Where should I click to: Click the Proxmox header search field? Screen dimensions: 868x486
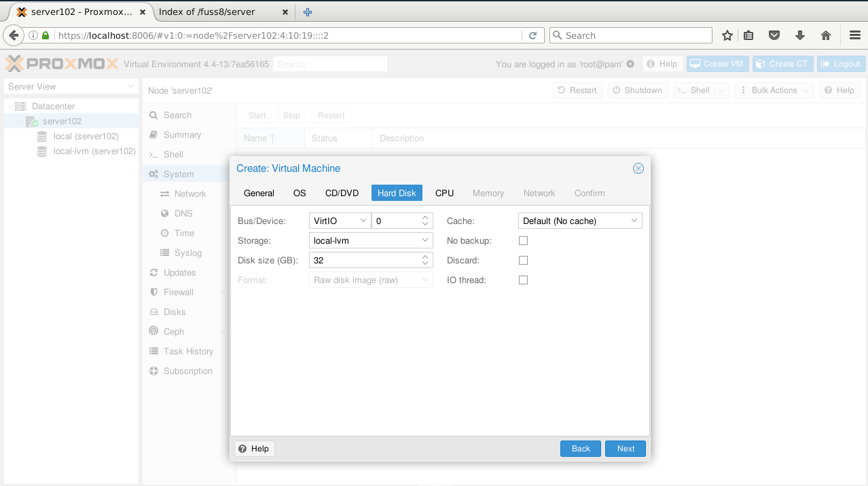tap(330, 64)
